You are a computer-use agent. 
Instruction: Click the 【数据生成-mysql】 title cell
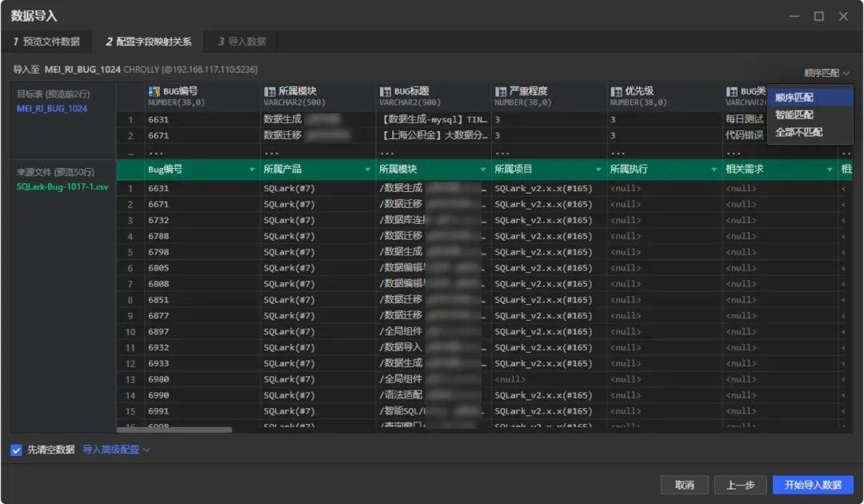[x=434, y=119]
